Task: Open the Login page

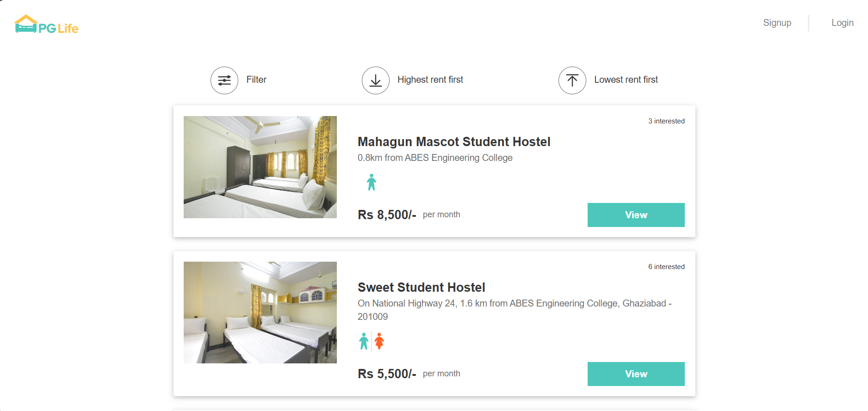Action: click(x=842, y=23)
